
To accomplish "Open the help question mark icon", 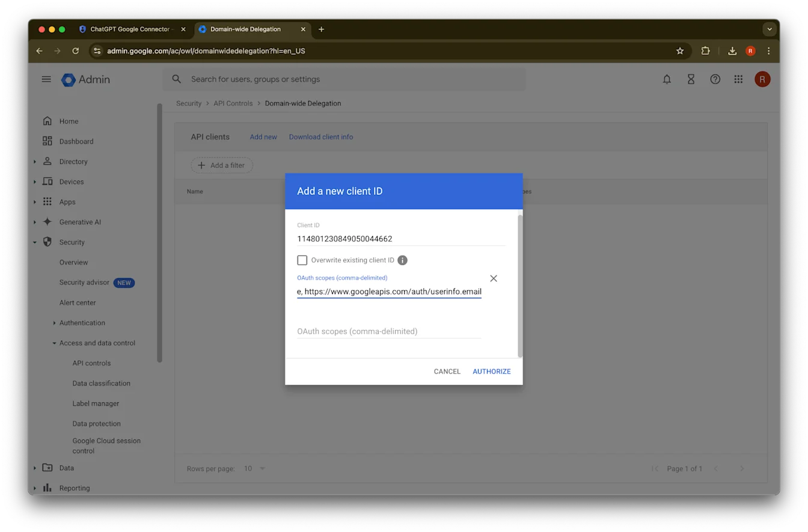I will [x=715, y=79].
